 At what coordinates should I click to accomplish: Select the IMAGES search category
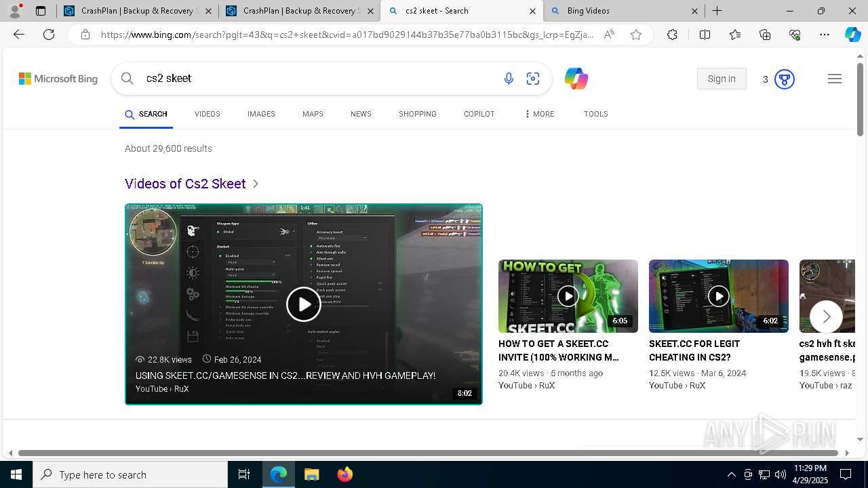click(x=261, y=114)
